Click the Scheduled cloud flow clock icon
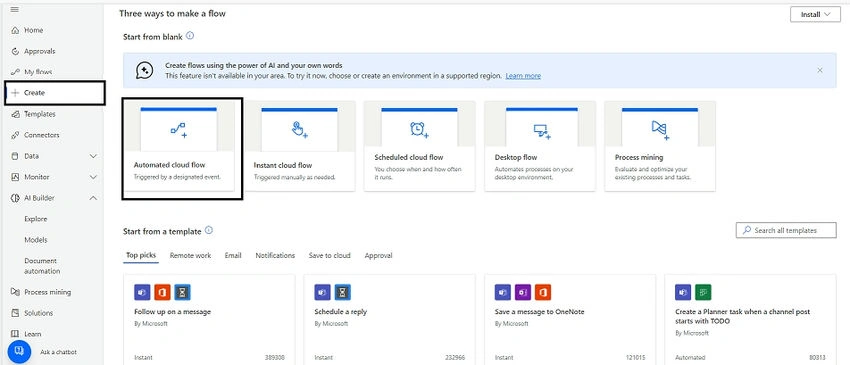850x365 pixels. (x=420, y=130)
